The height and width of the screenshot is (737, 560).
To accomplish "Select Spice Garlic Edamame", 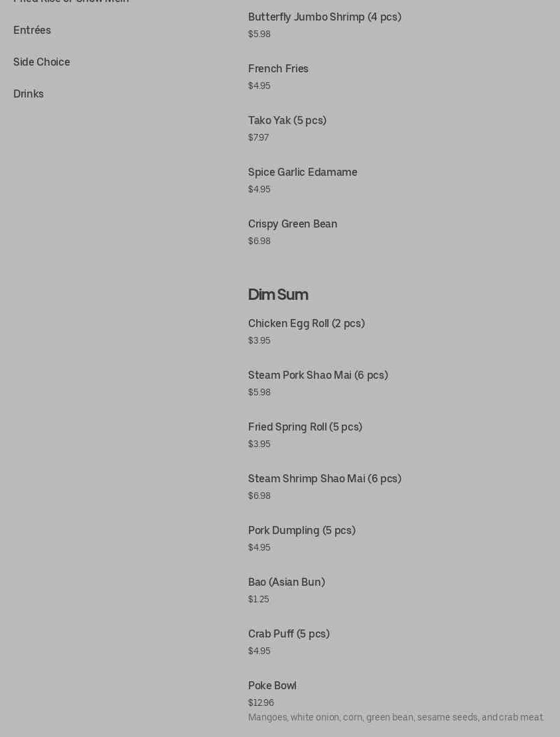I will (x=303, y=172).
